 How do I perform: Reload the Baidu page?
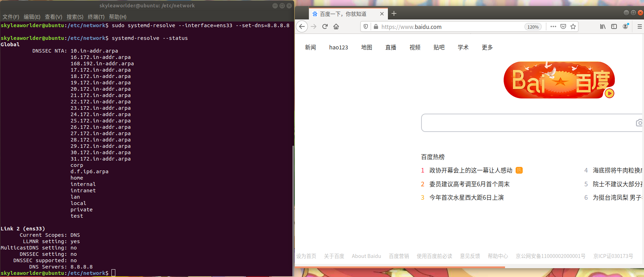pos(325,26)
